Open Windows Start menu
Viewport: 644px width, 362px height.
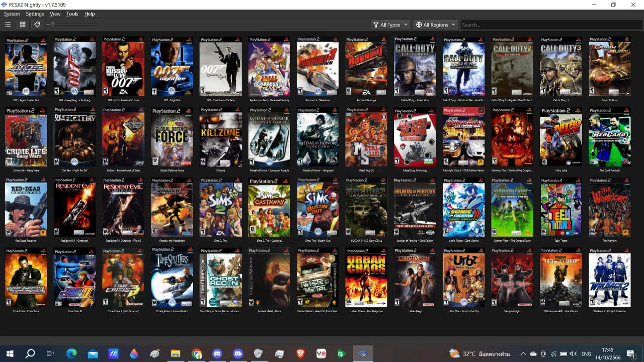click(10, 353)
